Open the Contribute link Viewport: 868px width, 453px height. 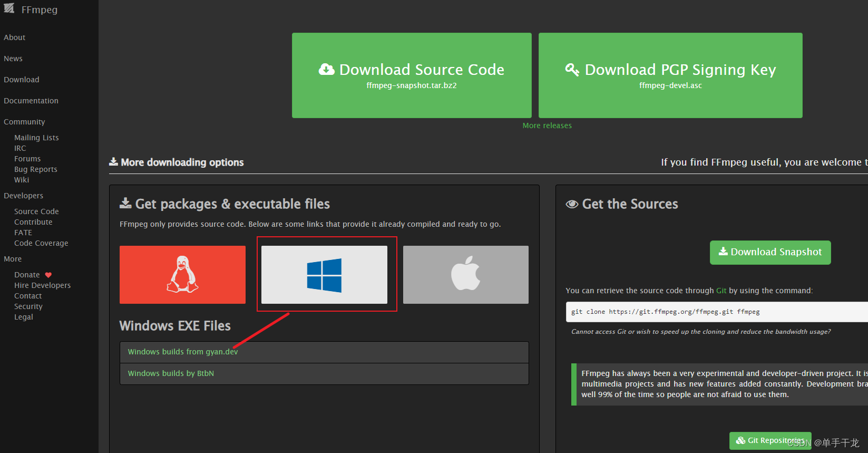33,222
